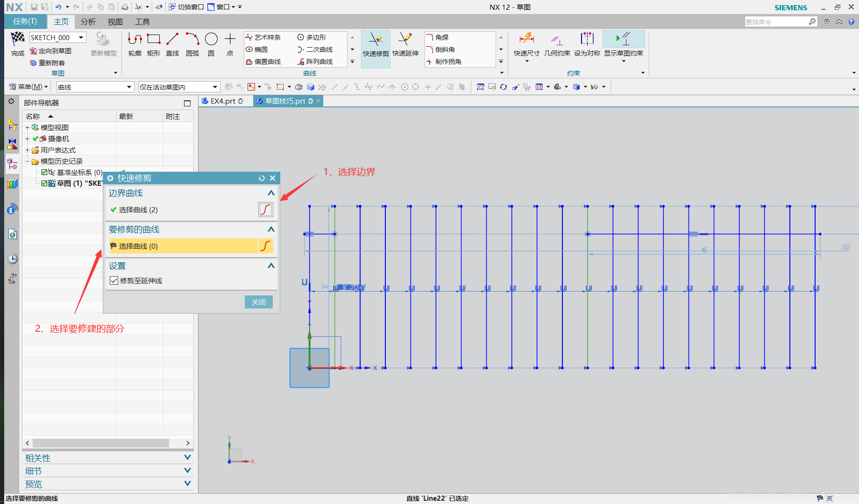Click the 关闭 button in dialog
This screenshot has height=504, width=859.
[x=259, y=302]
